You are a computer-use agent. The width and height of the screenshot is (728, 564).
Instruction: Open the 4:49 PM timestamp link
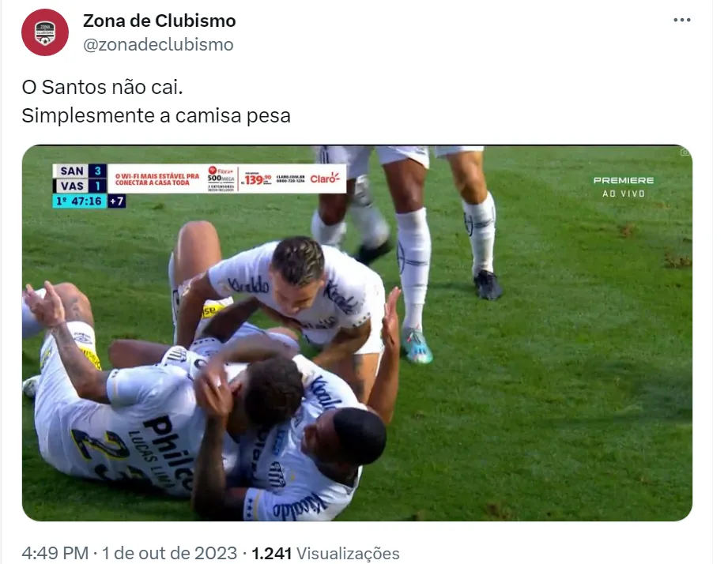point(55,553)
